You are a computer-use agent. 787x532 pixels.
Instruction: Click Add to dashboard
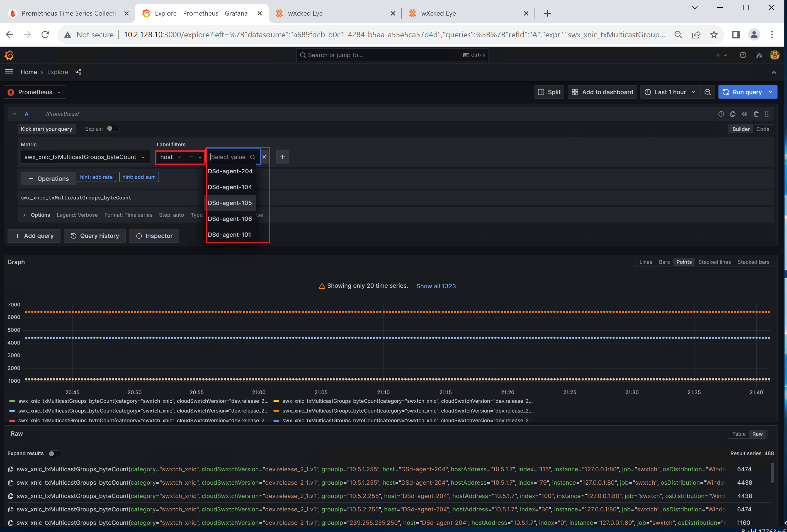[602, 92]
